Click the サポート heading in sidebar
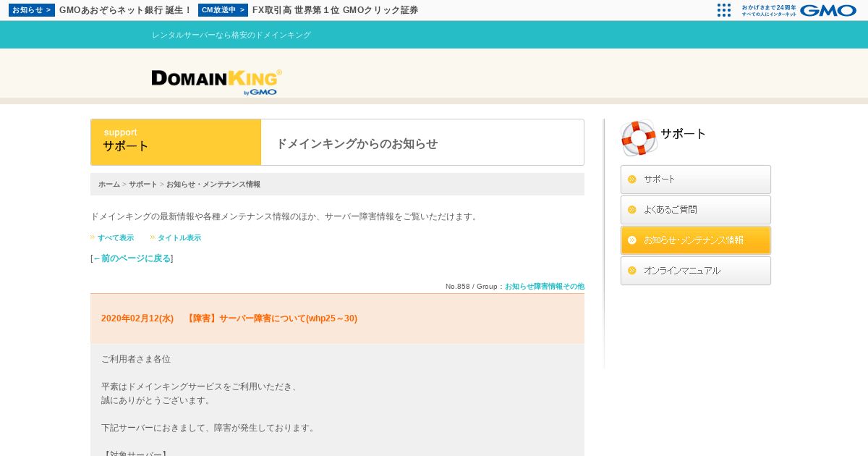The image size is (868, 456). pyautogui.click(x=683, y=134)
